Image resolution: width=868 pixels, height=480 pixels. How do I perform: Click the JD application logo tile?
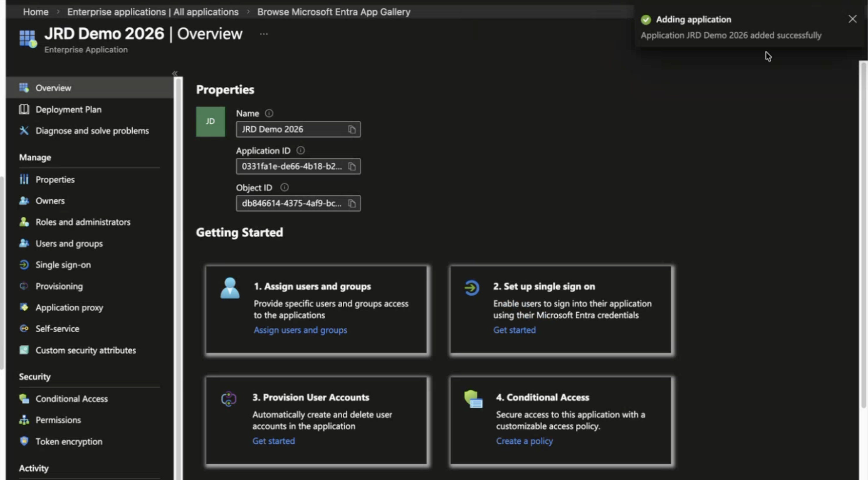point(210,122)
